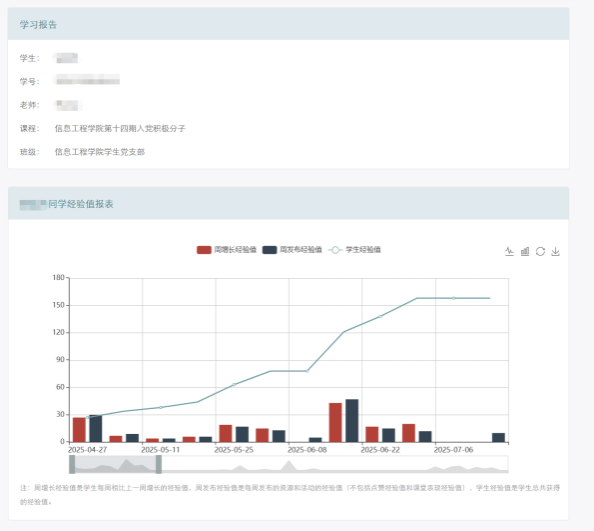Screen dimensions: 594x531
Task: Click the class name 信息工程学院学生党支部
Action: 100,152
